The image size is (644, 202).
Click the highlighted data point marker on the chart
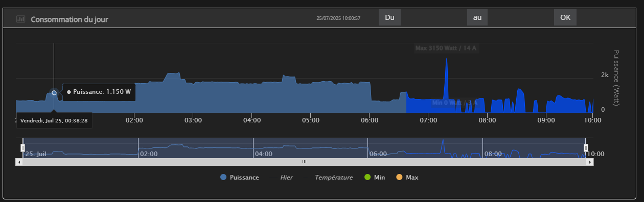tap(54, 93)
